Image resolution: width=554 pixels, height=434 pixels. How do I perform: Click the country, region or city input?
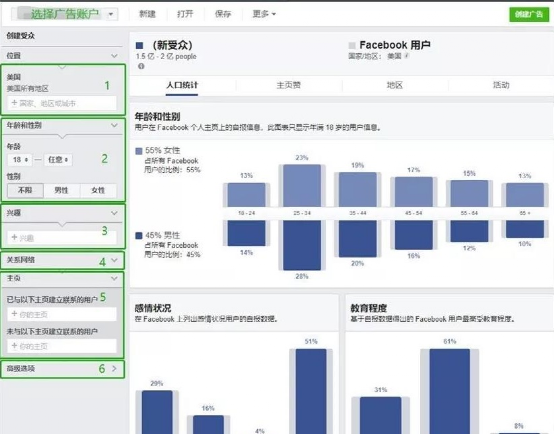[x=62, y=103]
